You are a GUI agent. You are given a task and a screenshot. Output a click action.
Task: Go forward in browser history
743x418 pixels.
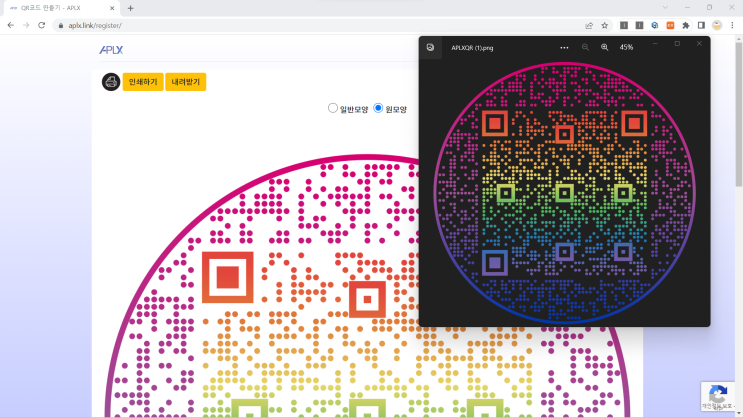click(x=26, y=26)
